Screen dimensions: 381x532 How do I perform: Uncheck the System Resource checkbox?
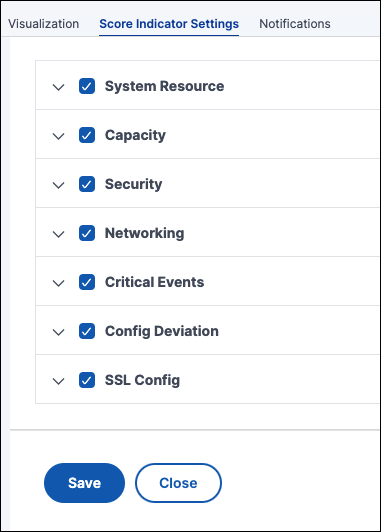click(x=87, y=86)
